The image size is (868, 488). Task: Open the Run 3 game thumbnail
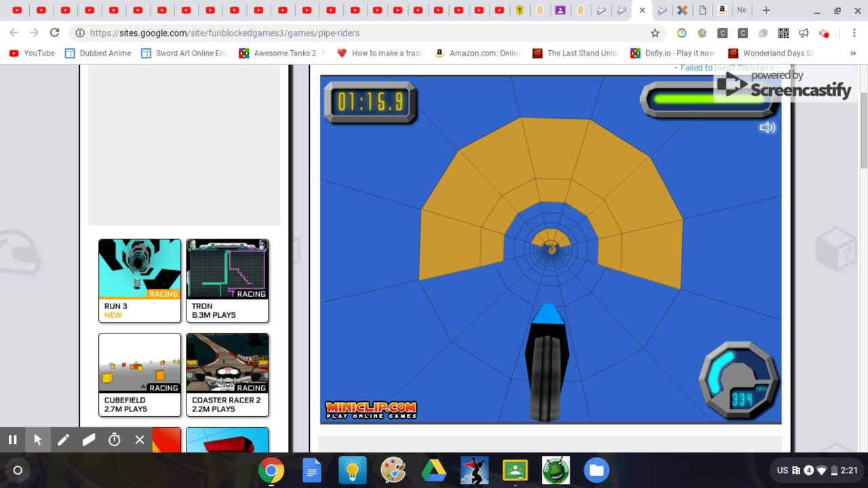(140, 281)
